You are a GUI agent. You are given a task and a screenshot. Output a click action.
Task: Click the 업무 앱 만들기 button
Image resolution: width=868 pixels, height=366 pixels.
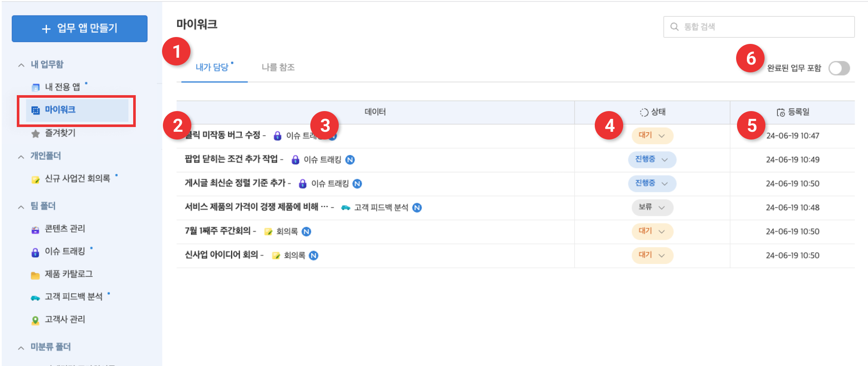click(x=80, y=28)
